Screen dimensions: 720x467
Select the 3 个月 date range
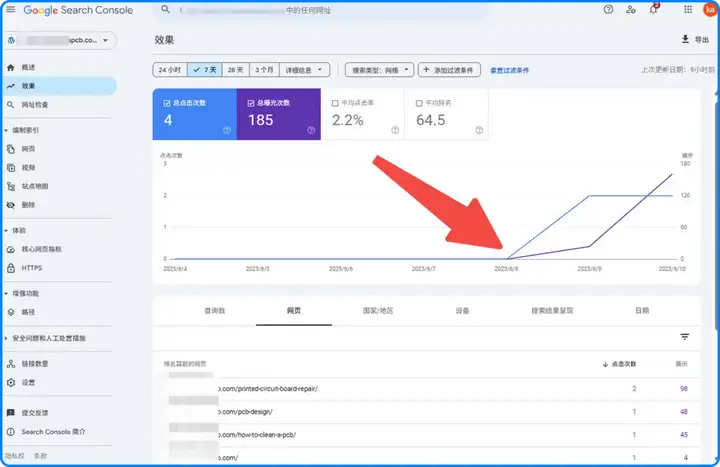[264, 70]
